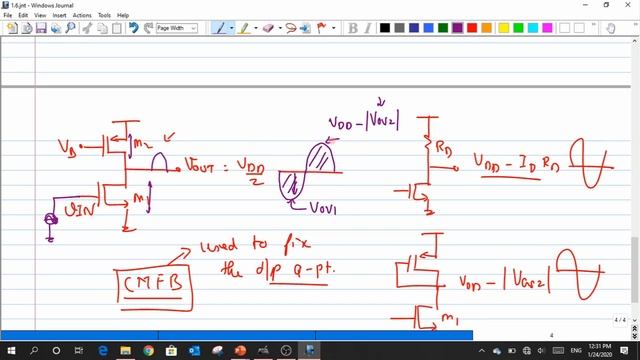Click the taskbar clock showing 12:31 PM

pos(600,351)
